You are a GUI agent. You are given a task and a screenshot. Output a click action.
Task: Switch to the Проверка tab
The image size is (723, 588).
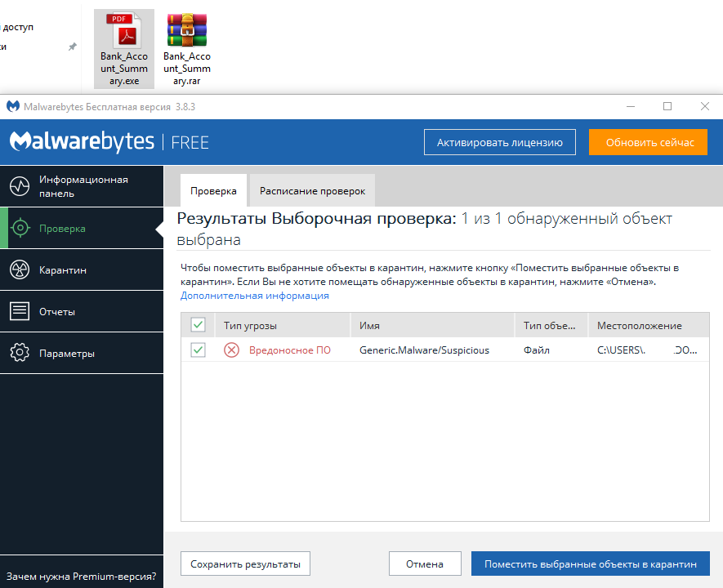213,190
